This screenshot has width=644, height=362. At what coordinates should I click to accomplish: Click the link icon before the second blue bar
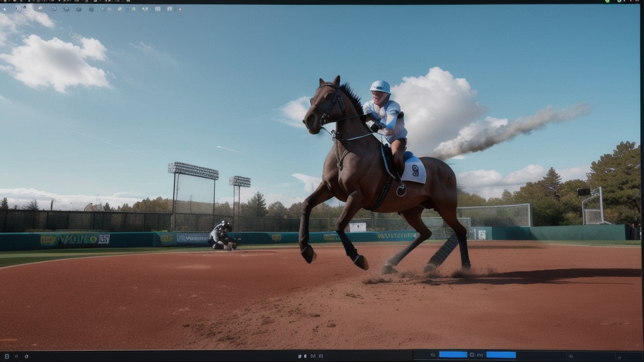[x=480, y=355]
